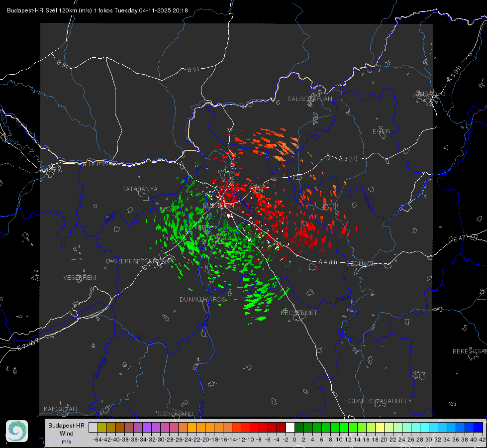Click the SALGÓTARJÁN city label

309,99
